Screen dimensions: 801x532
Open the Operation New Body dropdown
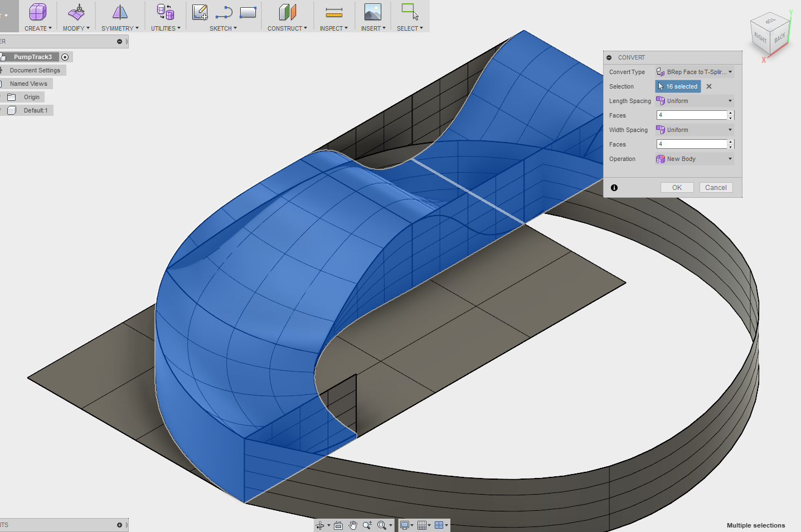(695, 159)
